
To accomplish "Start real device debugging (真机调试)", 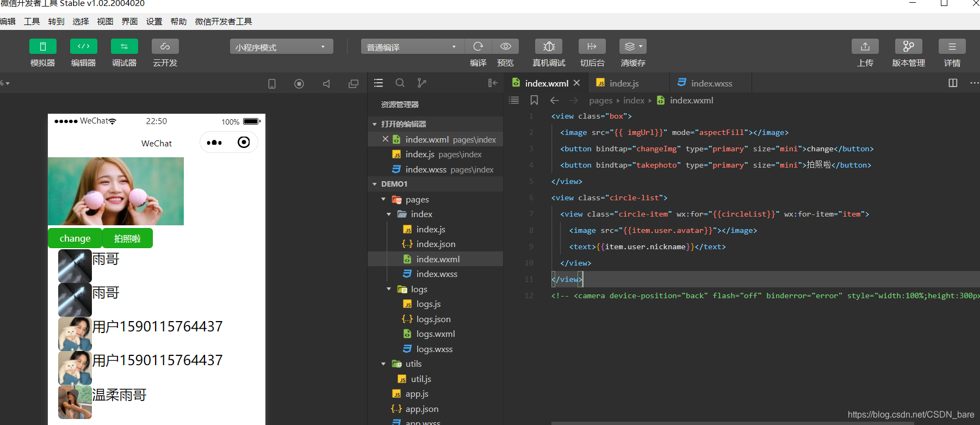I will 549,46.
